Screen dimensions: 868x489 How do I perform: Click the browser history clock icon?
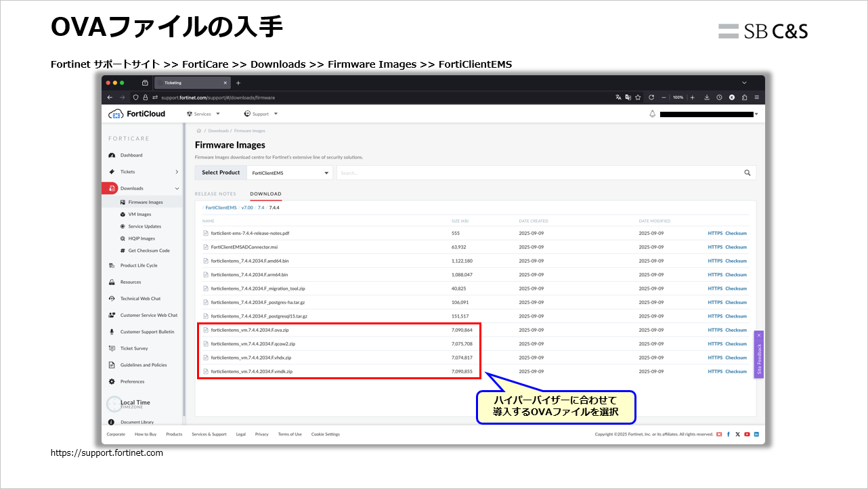[x=719, y=97]
